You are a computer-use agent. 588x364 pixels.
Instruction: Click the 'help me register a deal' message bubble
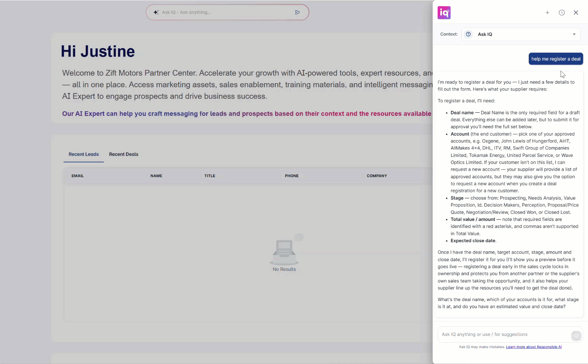pos(556,59)
